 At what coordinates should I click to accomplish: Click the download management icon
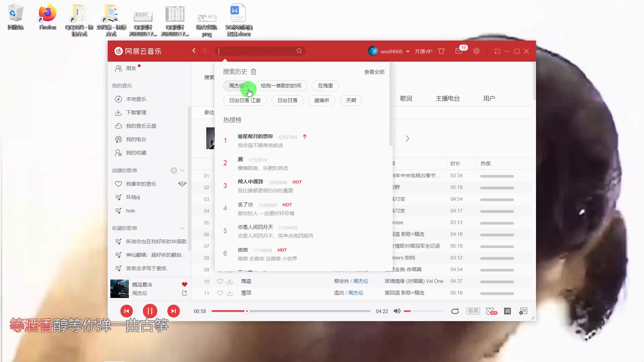[119, 112]
